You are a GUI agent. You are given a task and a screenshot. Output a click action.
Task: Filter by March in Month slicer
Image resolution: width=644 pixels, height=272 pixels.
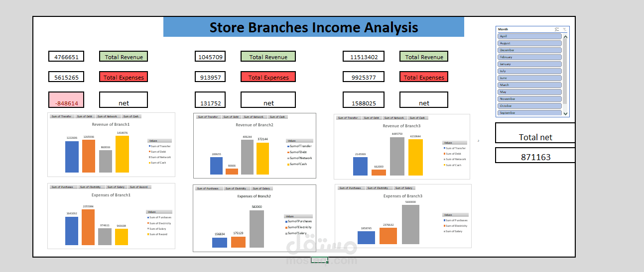point(529,85)
